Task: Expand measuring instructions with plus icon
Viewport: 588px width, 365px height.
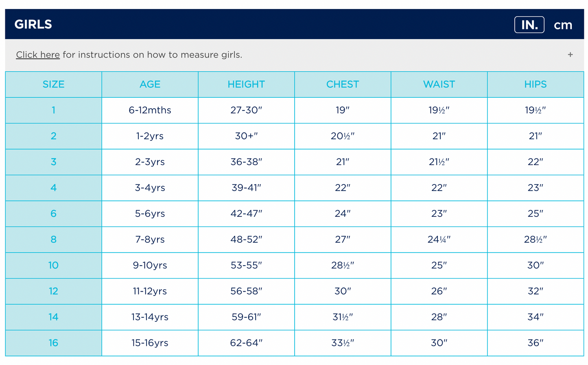Action: (x=570, y=55)
